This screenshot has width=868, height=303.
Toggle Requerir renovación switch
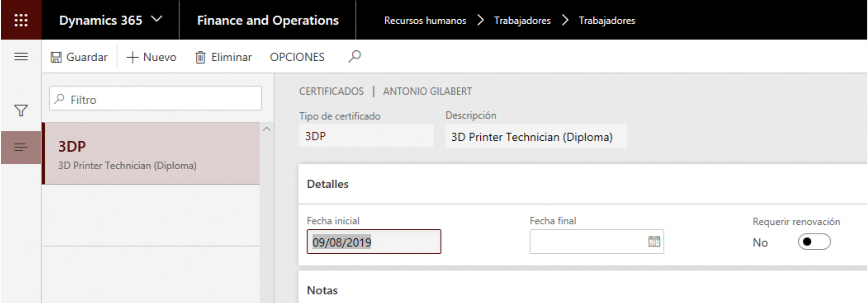click(814, 241)
